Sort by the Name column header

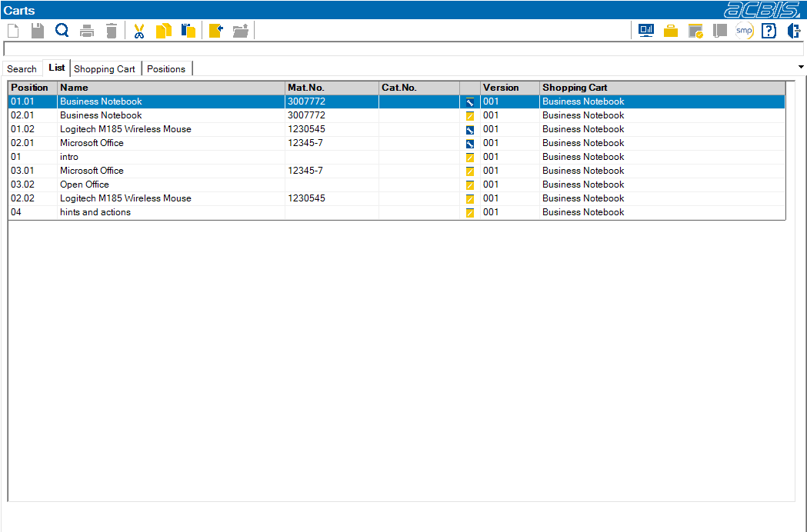tap(171, 88)
